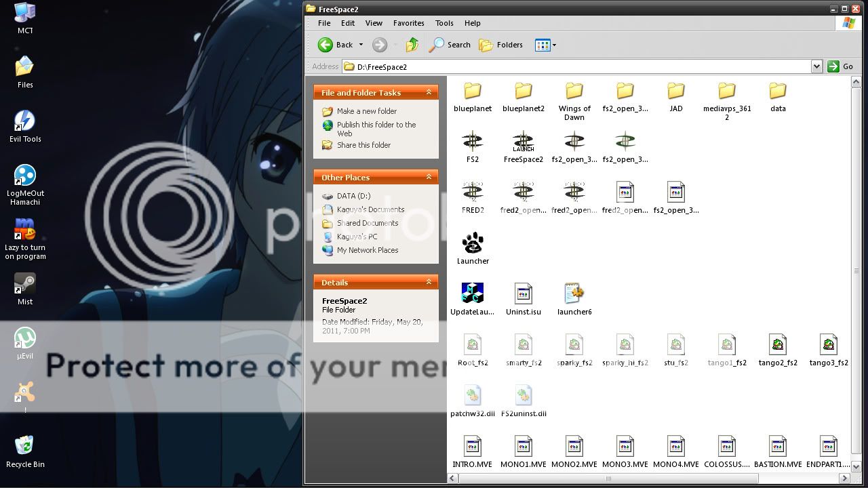Open the File menu
Image resolution: width=868 pixels, height=488 pixels.
coord(324,23)
